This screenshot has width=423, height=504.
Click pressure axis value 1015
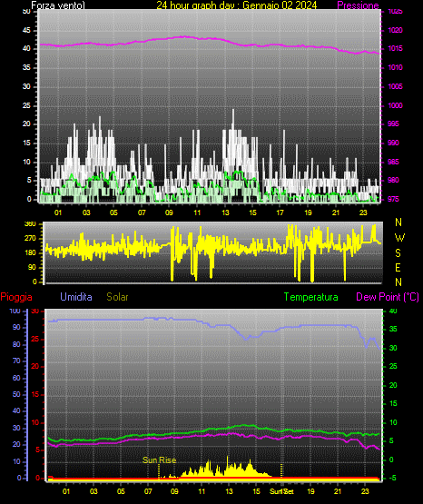click(396, 48)
